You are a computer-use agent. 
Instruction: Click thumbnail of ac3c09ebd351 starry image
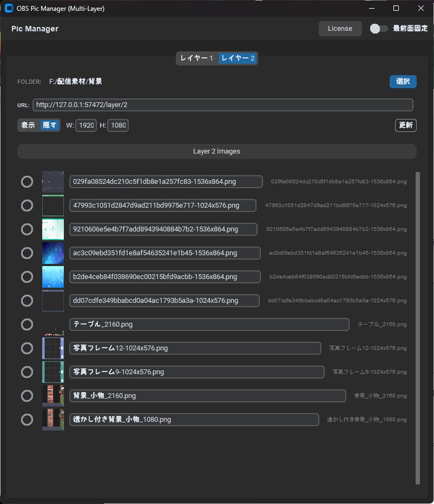coord(53,253)
